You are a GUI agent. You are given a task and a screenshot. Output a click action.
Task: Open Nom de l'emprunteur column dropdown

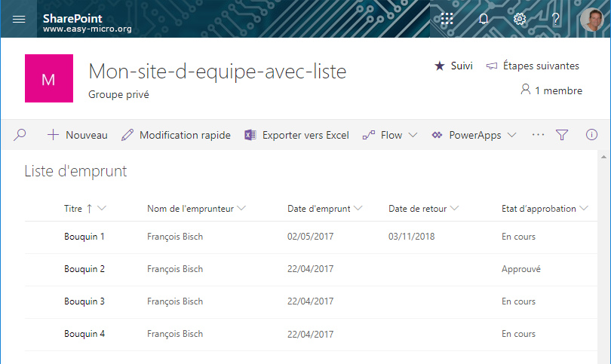(x=241, y=208)
